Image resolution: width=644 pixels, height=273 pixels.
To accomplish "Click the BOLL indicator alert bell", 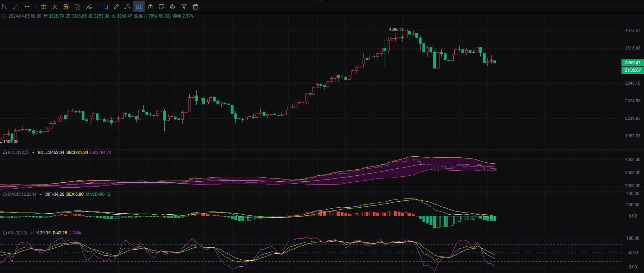I will tap(5, 152).
